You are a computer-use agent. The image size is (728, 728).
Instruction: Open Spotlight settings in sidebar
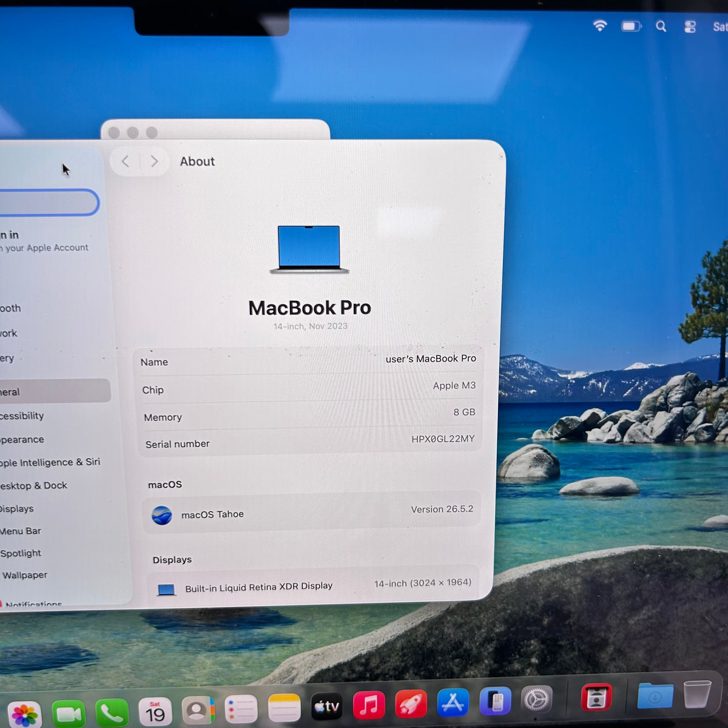tap(21, 553)
